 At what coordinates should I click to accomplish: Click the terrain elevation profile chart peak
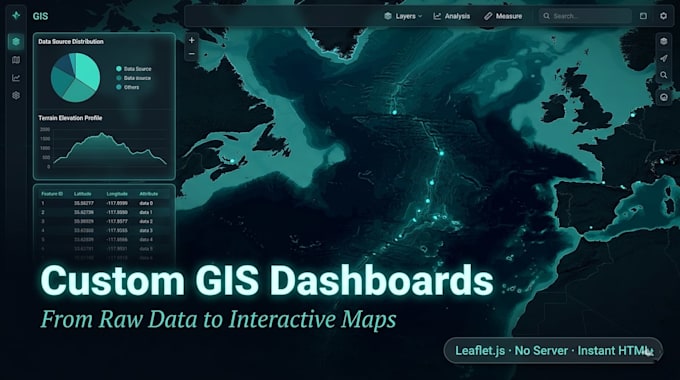pos(102,134)
